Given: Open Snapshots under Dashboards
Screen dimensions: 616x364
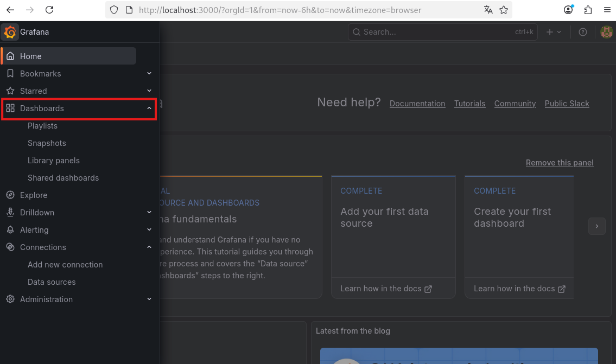Looking at the screenshot, I should click(47, 143).
